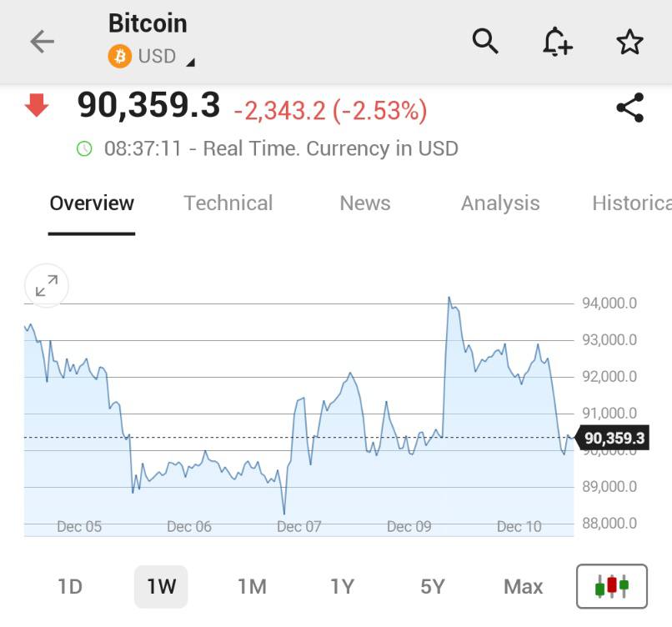Tap the orange Bitcoin logo icon
Viewport: 672px width, 627px height.
pos(120,57)
